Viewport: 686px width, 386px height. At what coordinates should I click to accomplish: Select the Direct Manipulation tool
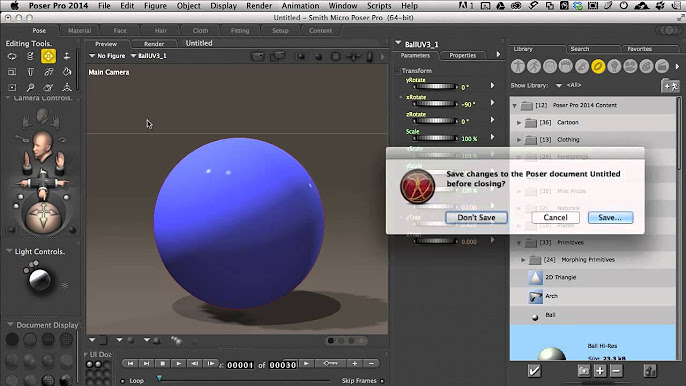(66, 88)
